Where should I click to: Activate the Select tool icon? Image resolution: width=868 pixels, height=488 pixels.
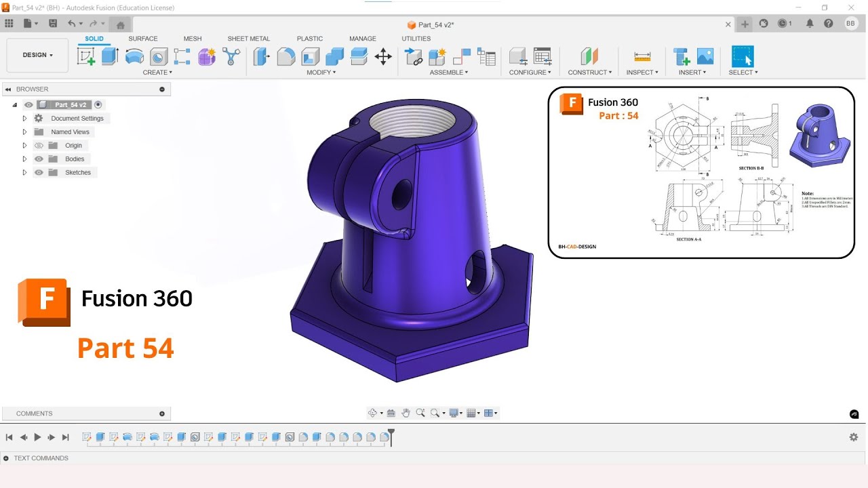click(743, 57)
